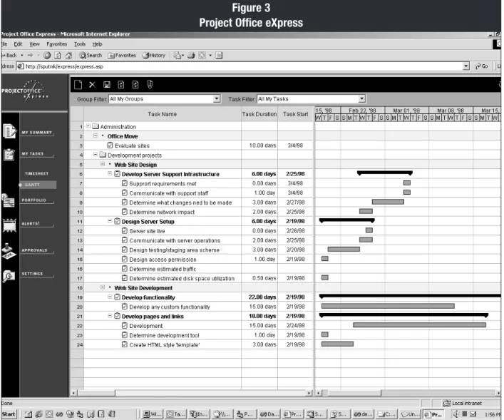504x420 pixels.
Task: Click the Approvals stamp icon
Action: point(9,251)
